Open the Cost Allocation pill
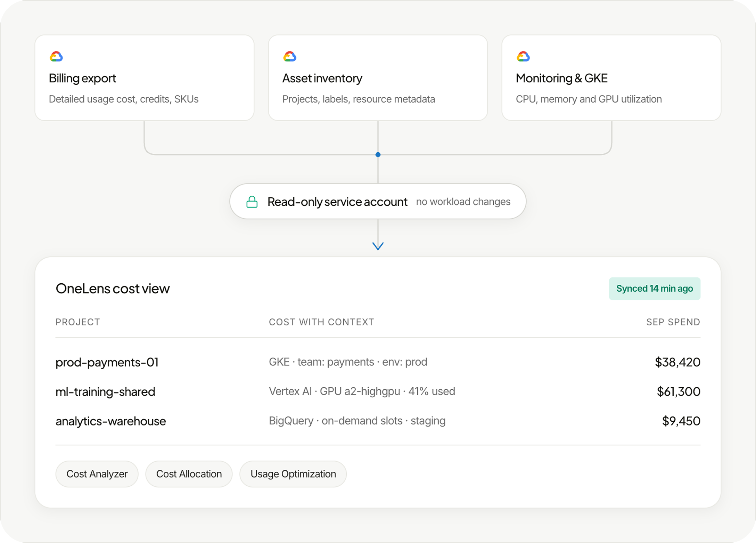Image resolution: width=756 pixels, height=543 pixels. pyautogui.click(x=189, y=474)
